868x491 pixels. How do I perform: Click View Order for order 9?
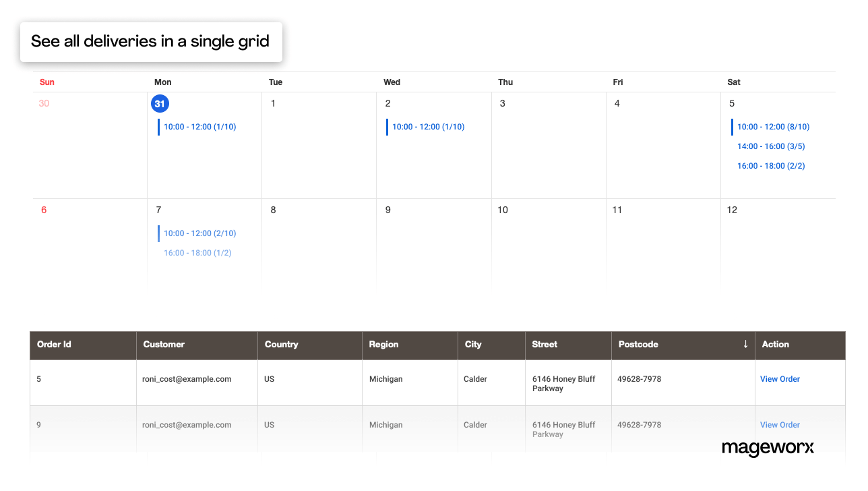click(780, 425)
